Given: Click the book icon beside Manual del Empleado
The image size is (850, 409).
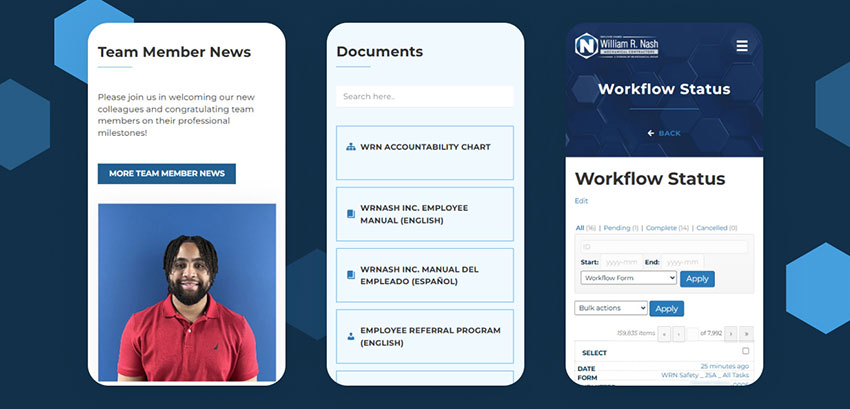Looking at the screenshot, I should click(x=351, y=275).
